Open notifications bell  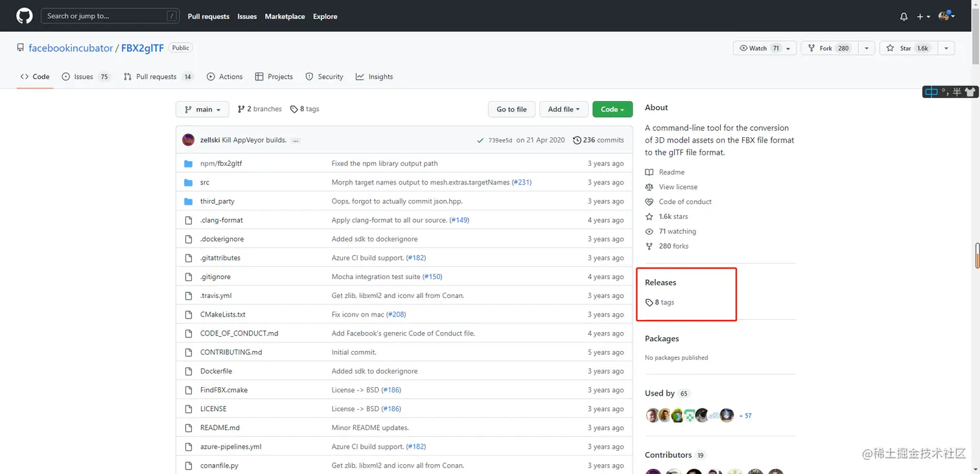click(904, 17)
